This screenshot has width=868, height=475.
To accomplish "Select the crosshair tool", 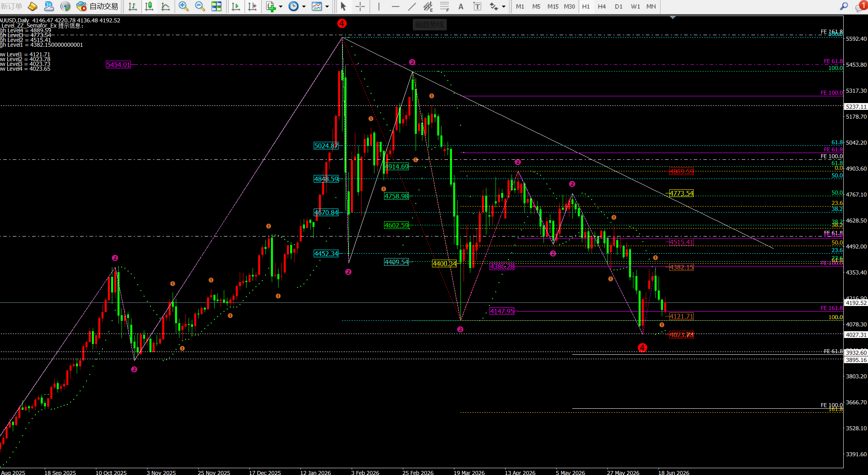I will pyautogui.click(x=360, y=6).
